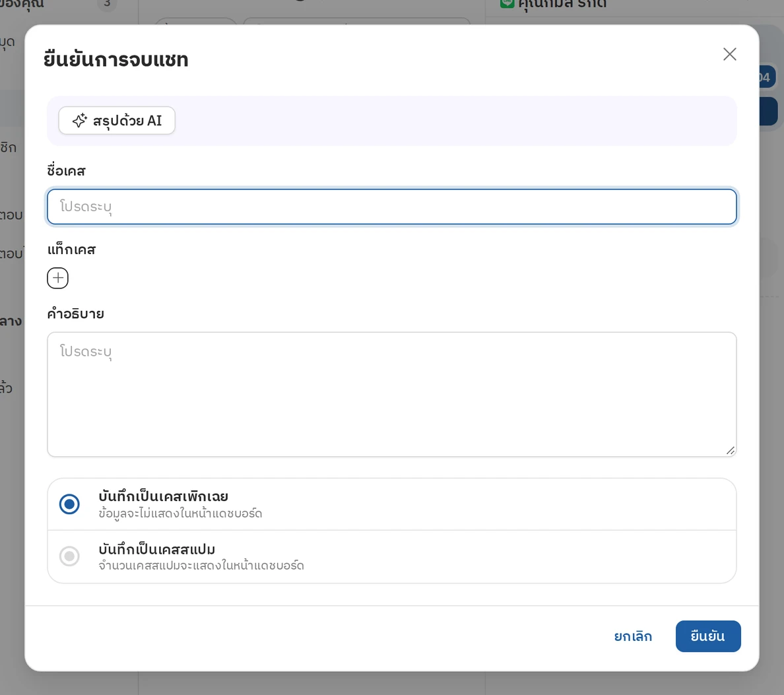Click the text จำนวนเคสสแปมจะแสดงในหน้าแดชบอร์ด
The height and width of the screenshot is (695, 784).
click(x=201, y=566)
